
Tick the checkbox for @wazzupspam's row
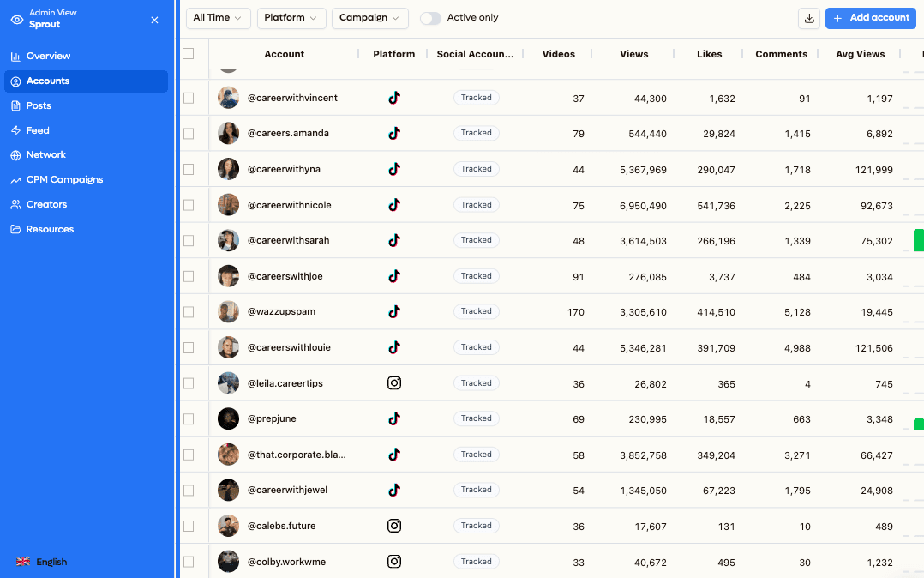(187, 312)
